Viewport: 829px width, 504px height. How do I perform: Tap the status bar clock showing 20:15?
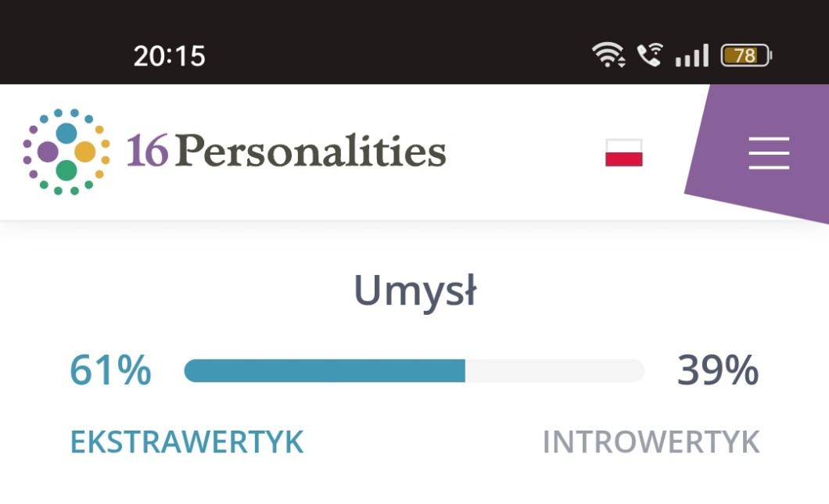(x=169, y=55)
